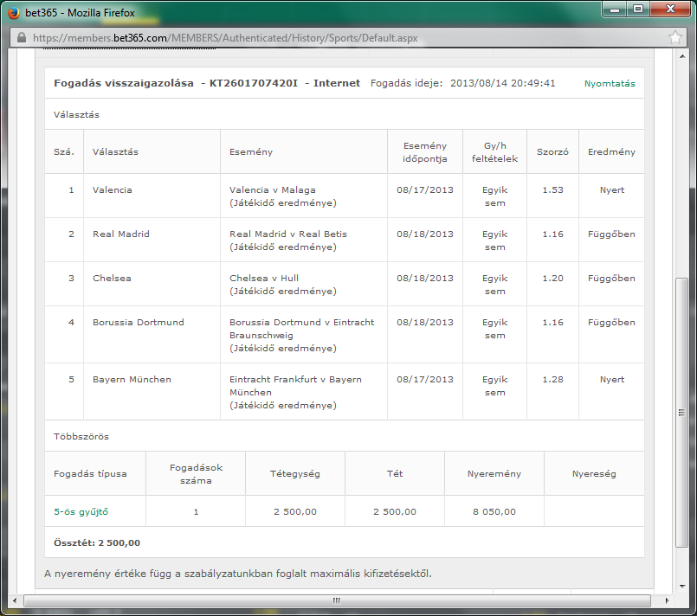The width and height of the screenshot is (697, 616).
Task: Click the Nyeremény value 8 050,00
Action: click(x=494, y=511)
